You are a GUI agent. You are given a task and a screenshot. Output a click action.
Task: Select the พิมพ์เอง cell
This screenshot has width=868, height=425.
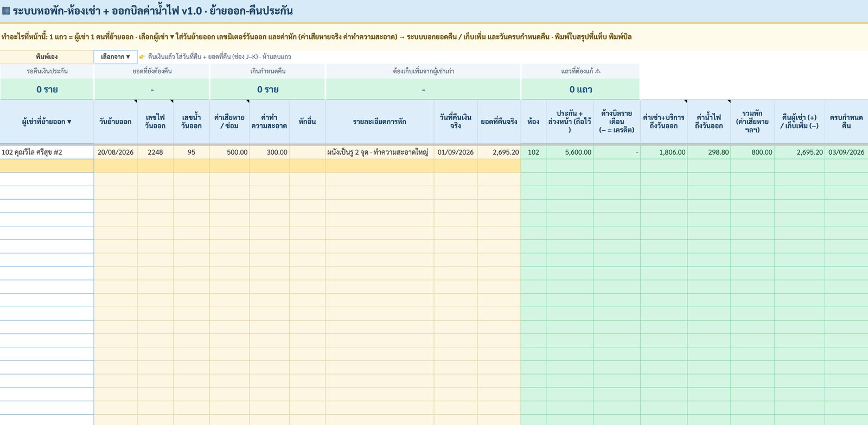[x=47, y=57]
